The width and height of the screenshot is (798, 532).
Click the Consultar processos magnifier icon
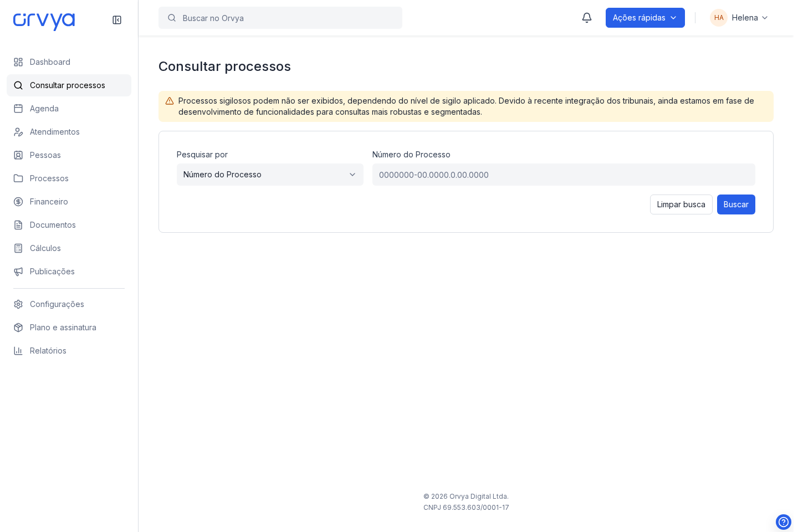pos(18,85)
